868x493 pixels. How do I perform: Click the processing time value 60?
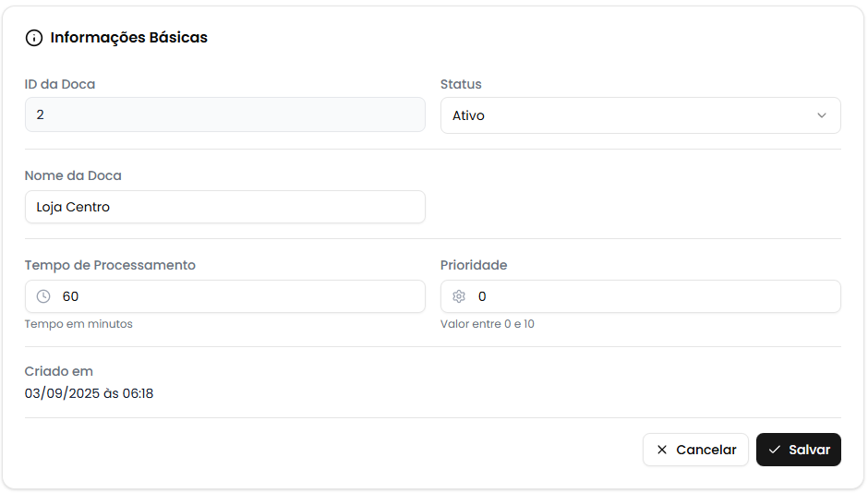(70, 296)
